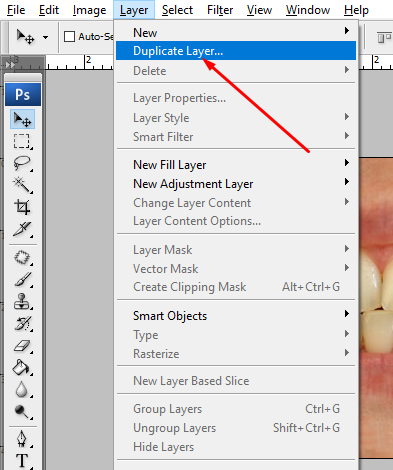Open the Image menu
393x470 pixels.
click(x=89, y=10)
